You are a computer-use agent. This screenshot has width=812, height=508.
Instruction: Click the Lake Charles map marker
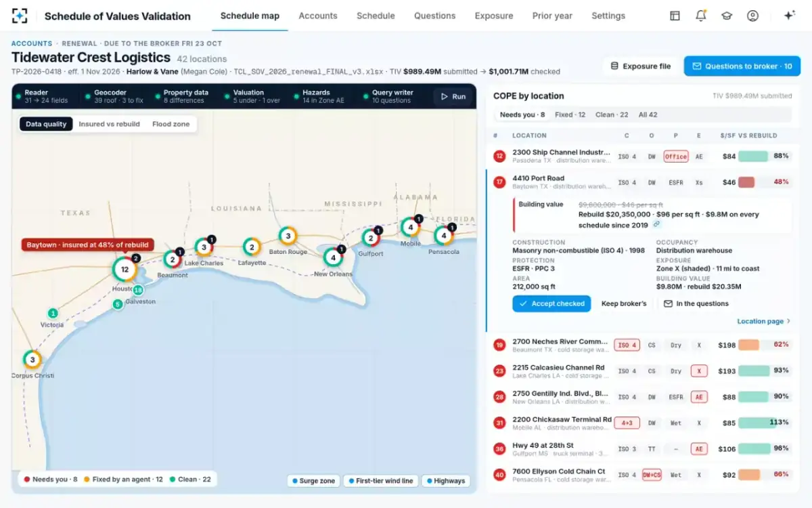coord(204,247)
